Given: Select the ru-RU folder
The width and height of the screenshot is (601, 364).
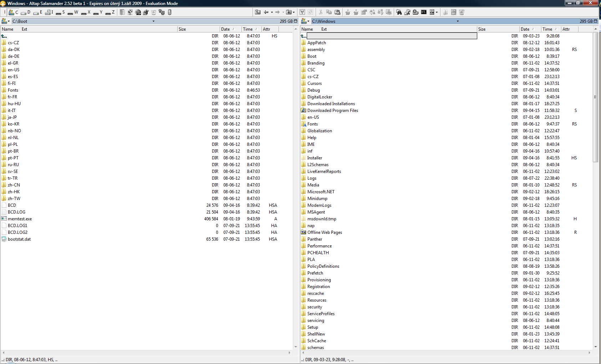Looking at the screenshot, I should click(13, 165).
